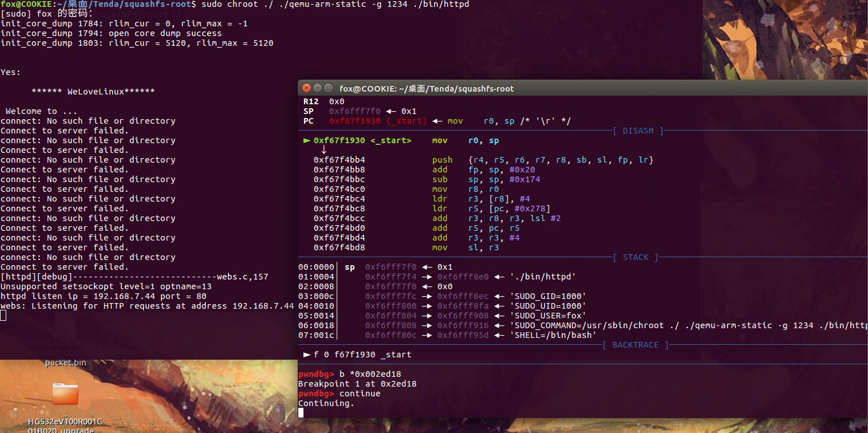Click the 'Breakpoint 1 at 0x2ed18' output line

(x=357, y=384)
